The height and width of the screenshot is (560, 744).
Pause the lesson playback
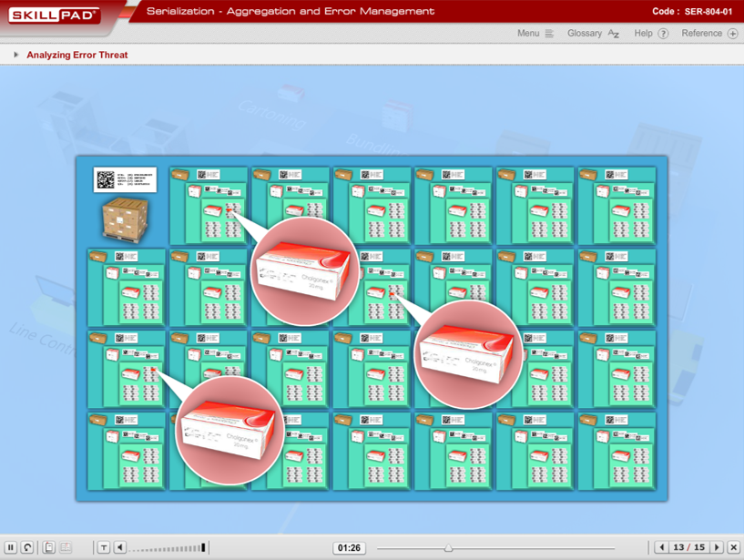pyautogui.click(x=10, y=547)
